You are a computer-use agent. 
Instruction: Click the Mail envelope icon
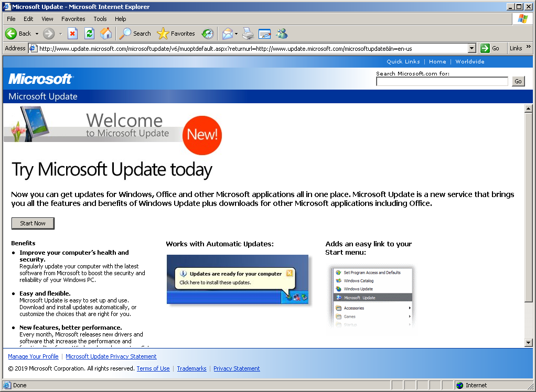pyautogui.click(x=227, y=34)
